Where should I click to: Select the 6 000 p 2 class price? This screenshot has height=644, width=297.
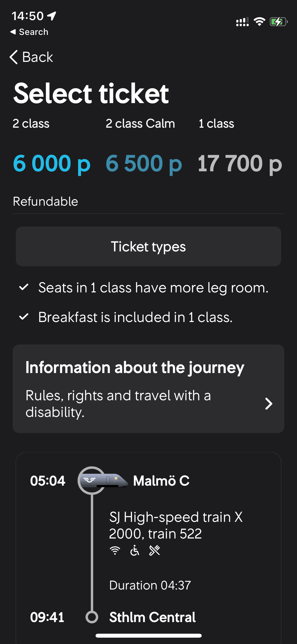[52, 164]
